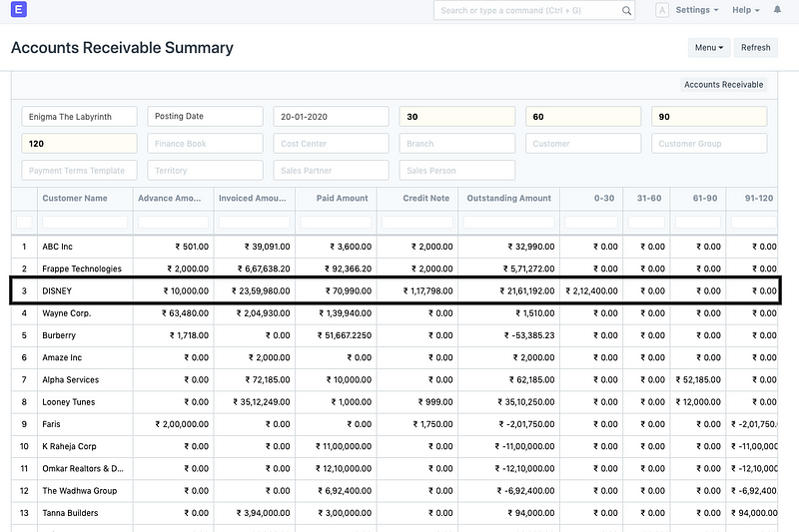Expand the Help dropdown menu
Viewport: 799px width, 532px height.
tap(745, 10)
